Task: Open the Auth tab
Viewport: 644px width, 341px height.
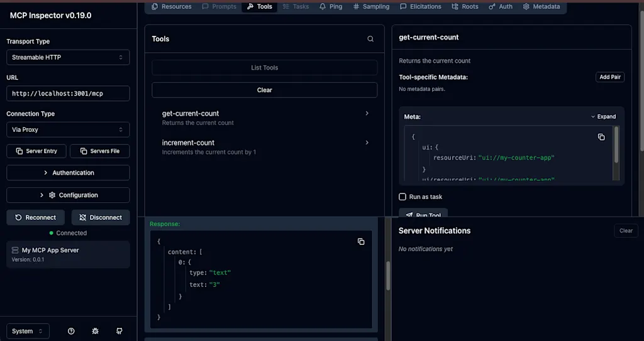Action: (500, 6)
